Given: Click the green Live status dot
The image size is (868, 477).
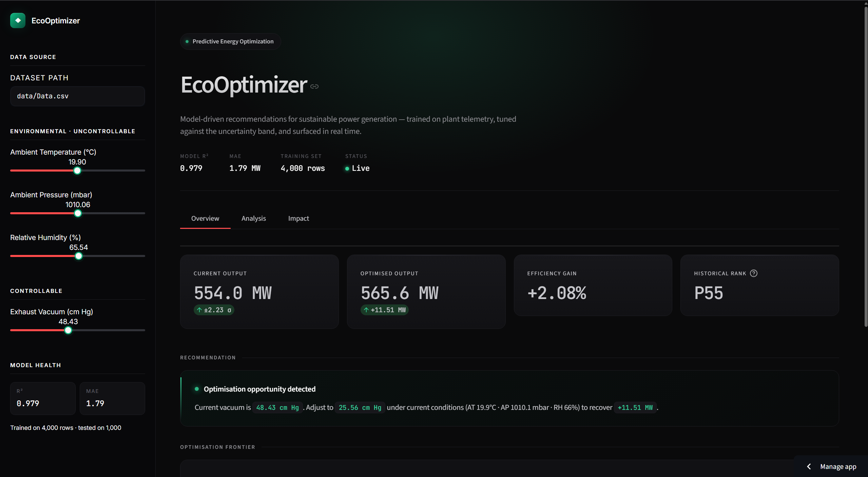Looking at the screenshot, I should tap(347, 168).
